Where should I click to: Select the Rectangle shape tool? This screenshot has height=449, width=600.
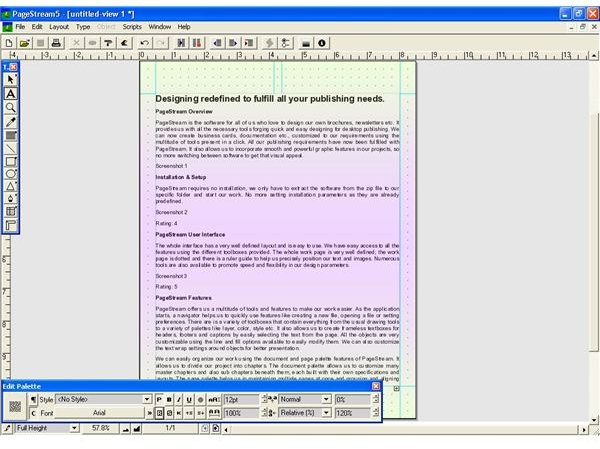11,162
